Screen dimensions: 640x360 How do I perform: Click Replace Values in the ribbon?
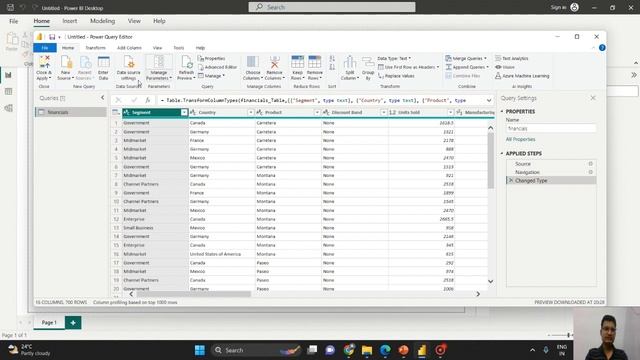point(396,76)
